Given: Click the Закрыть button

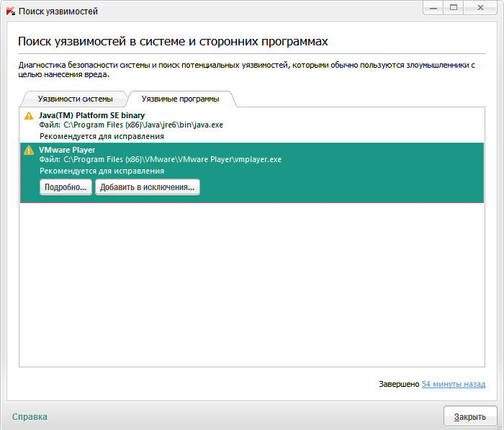Looking at the screenshot, I should coord(470,417).
